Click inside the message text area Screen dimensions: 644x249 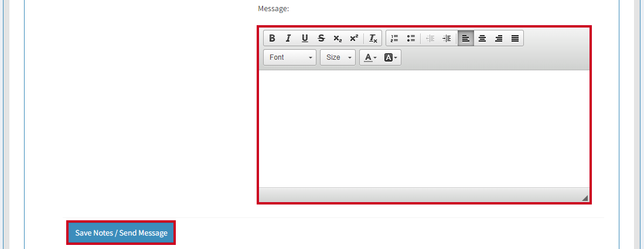(x=424, y=129)
